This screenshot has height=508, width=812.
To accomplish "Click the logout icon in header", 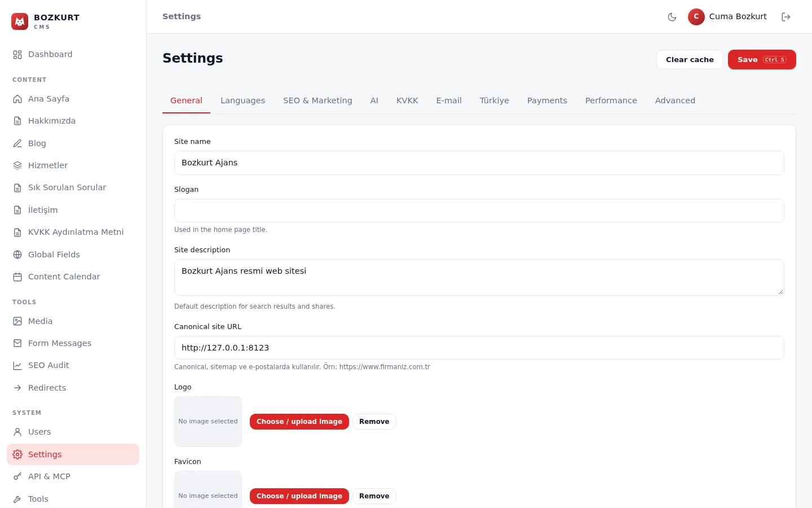I will (x=786, y=17).
